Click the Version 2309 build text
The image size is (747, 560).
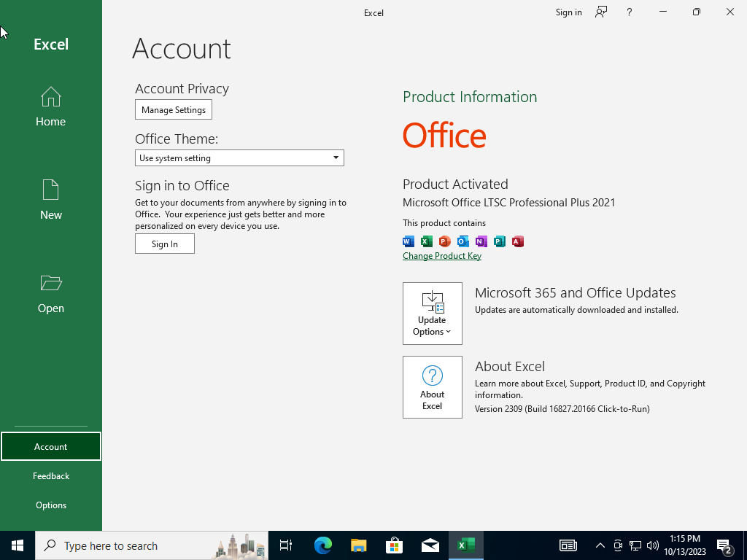pyautogui.click(x=562, y=409)
